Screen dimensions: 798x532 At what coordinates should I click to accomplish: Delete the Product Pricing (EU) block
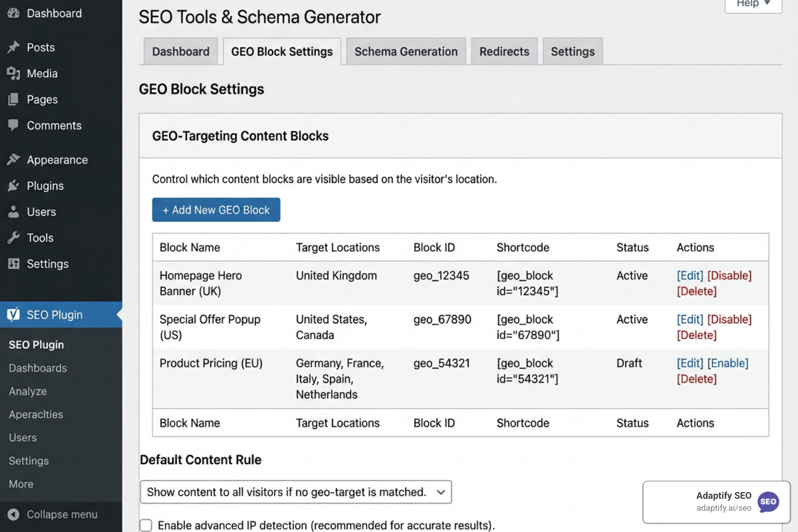click(696, 378)
